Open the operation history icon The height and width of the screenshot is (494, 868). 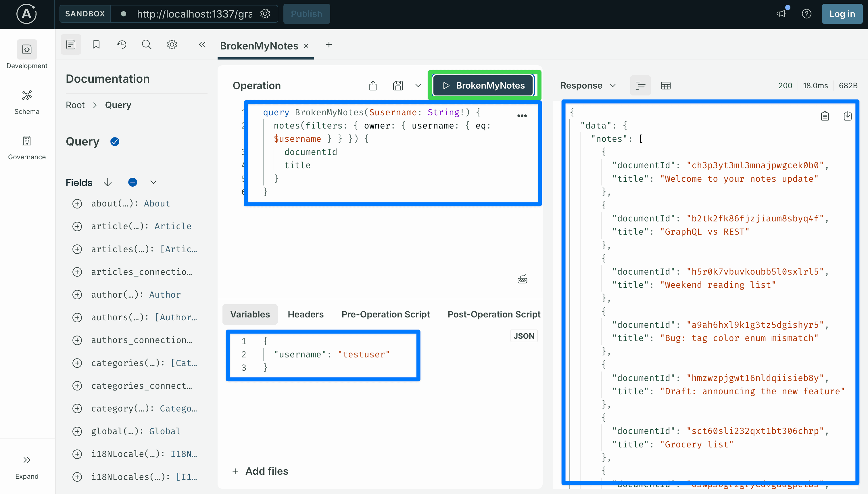pyautogui.click(x=121, y=45)
